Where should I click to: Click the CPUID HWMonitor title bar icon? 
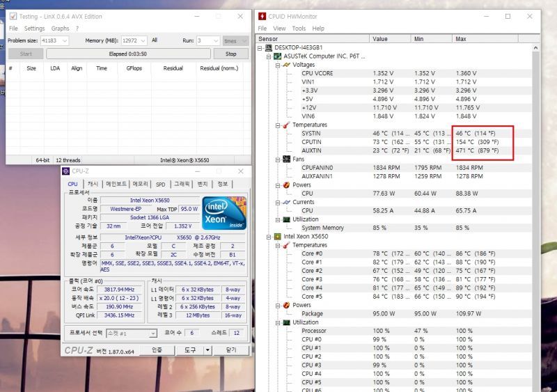point(262,16)
